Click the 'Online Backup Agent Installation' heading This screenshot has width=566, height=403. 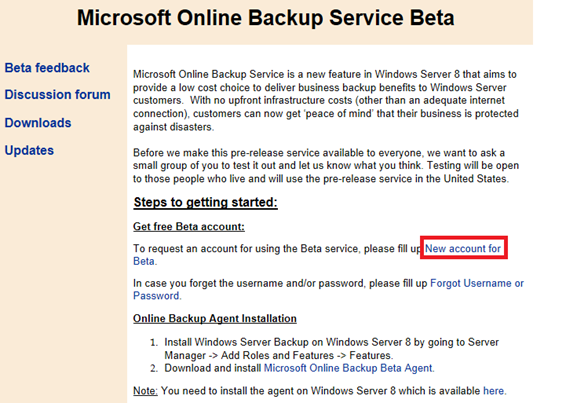pyautogui.click(x=215, y=318)
